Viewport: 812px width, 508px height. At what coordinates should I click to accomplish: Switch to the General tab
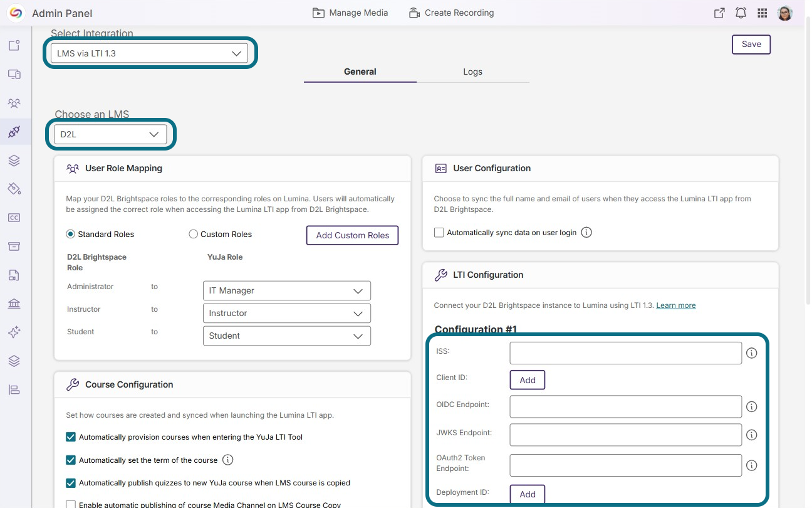360,71
